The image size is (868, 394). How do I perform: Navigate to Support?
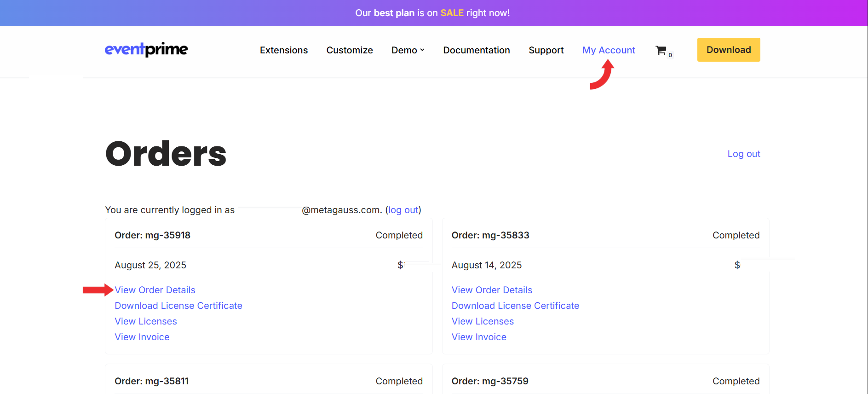(x=546, y=50)
